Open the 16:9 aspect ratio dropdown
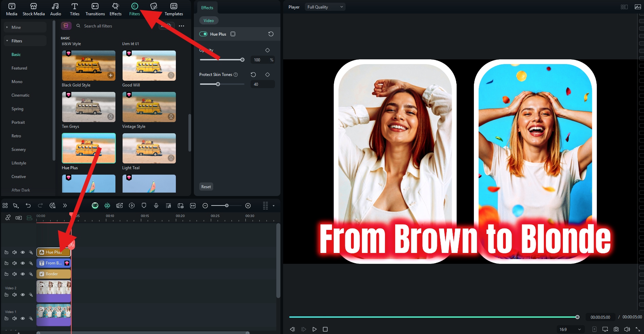This screenshot has width=644, height=334. tap(570, 329)
